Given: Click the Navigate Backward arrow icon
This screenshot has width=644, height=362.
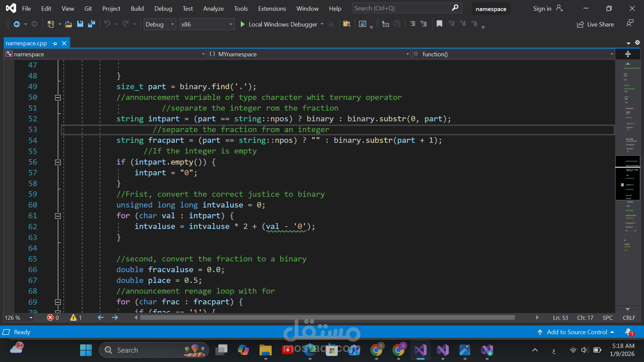Looking at the screenshot, I should [x=16, y=24].
